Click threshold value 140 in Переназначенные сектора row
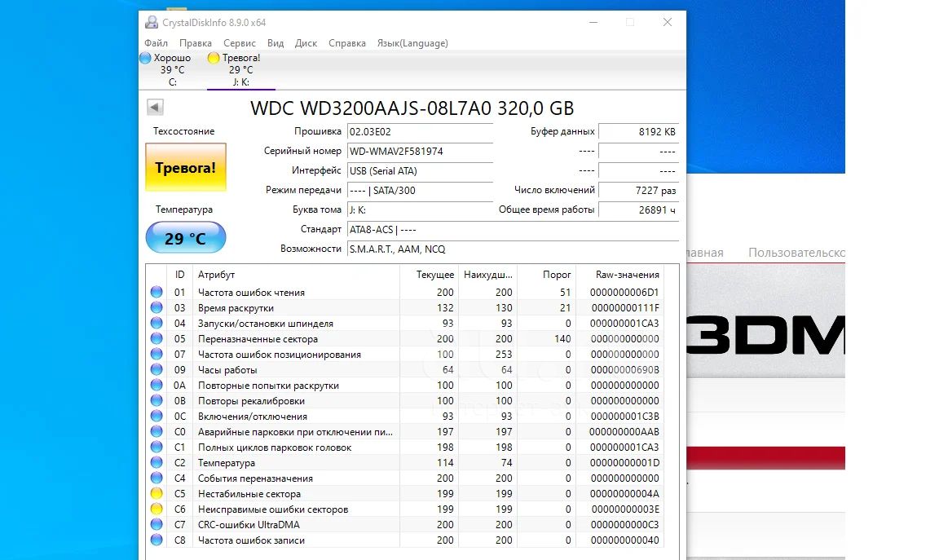Viewport: 939px width, 560px height. [x=563, y=339]
